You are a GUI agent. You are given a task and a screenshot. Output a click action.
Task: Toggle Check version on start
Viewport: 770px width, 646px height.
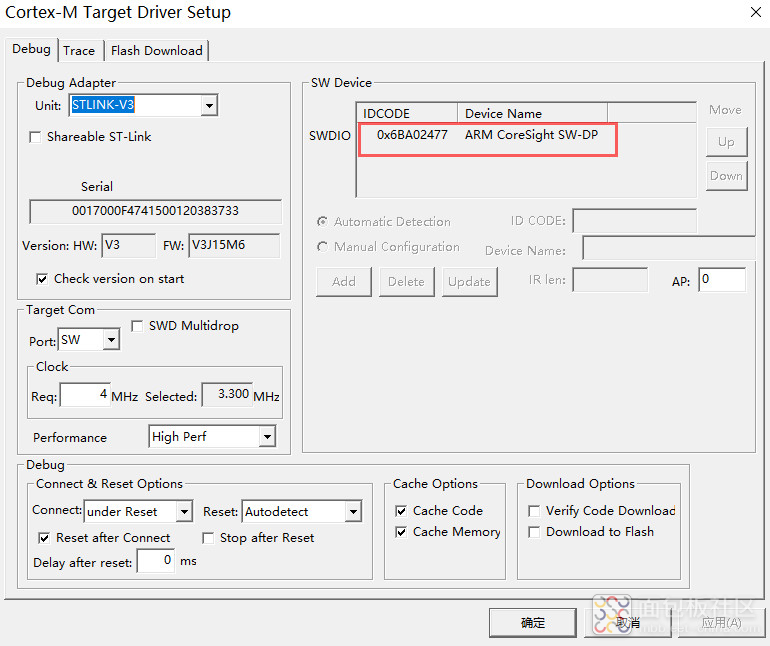click(43, 279)
